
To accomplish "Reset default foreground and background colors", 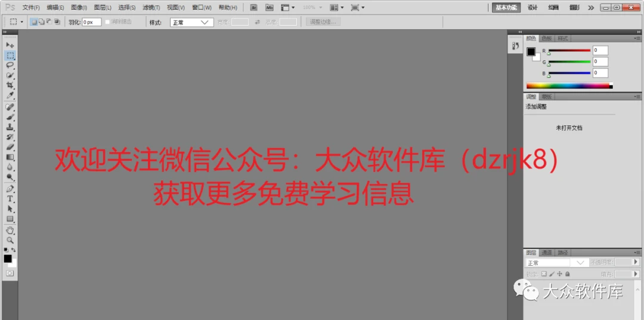I will tap(6, 250).
